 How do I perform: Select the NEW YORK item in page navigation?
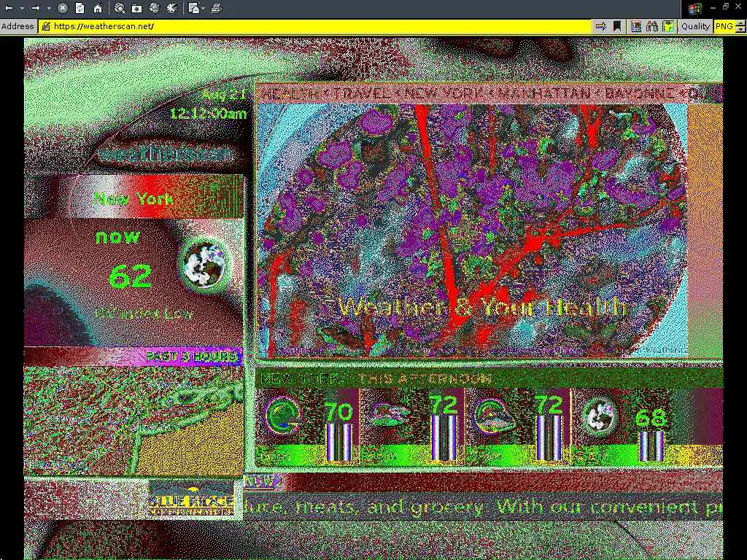click(444, 93)
